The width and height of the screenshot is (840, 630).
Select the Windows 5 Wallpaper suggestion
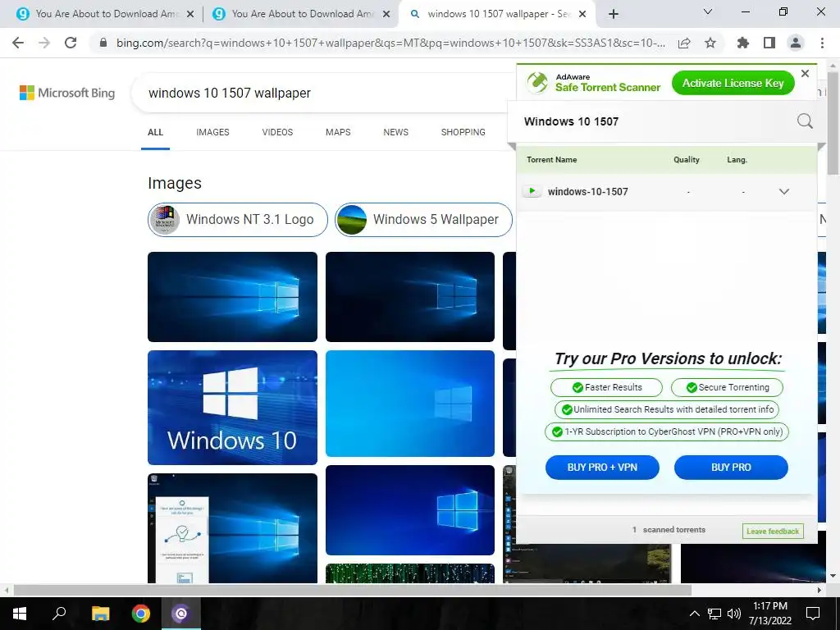click(x=423, y=220)
